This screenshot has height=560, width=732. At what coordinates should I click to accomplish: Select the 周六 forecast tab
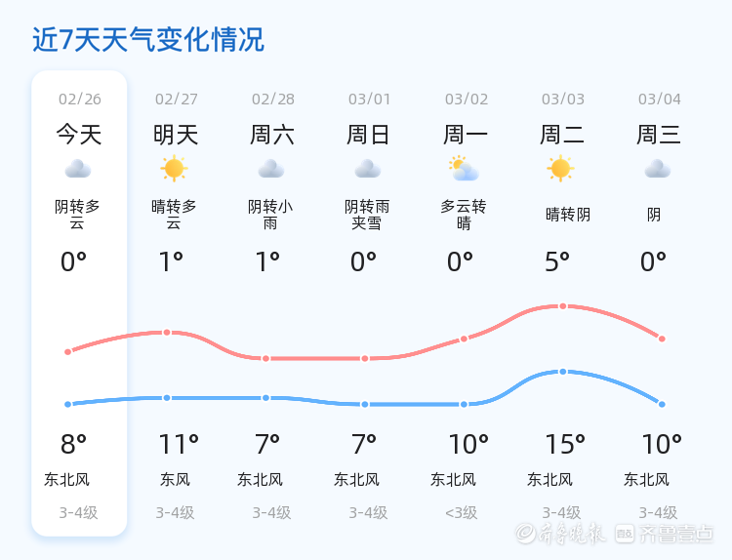tap(272, 134)
